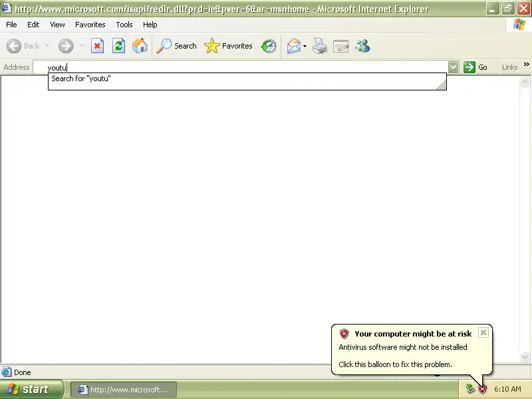Open the View menu
The height and width of the screenshot is (399, 532).
point(57,25)
